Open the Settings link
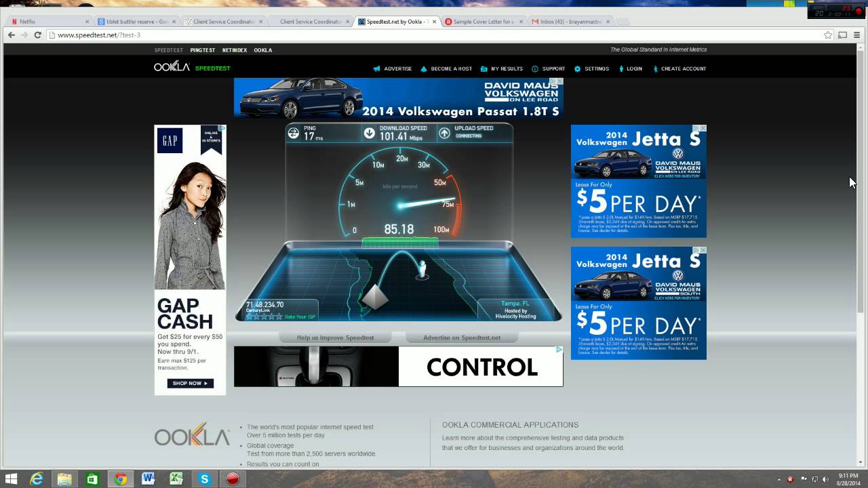 [x=597, y=68]
